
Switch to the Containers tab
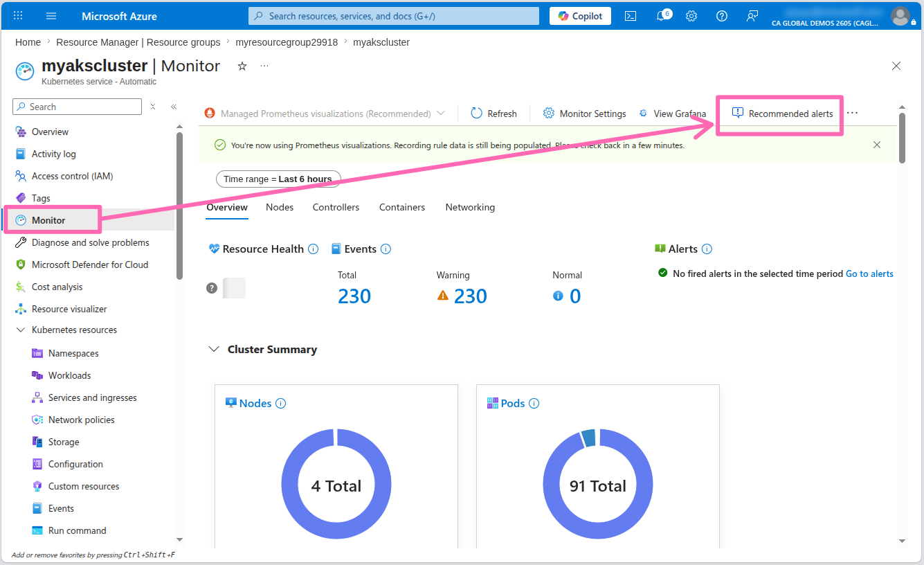[x=402, y=207]
